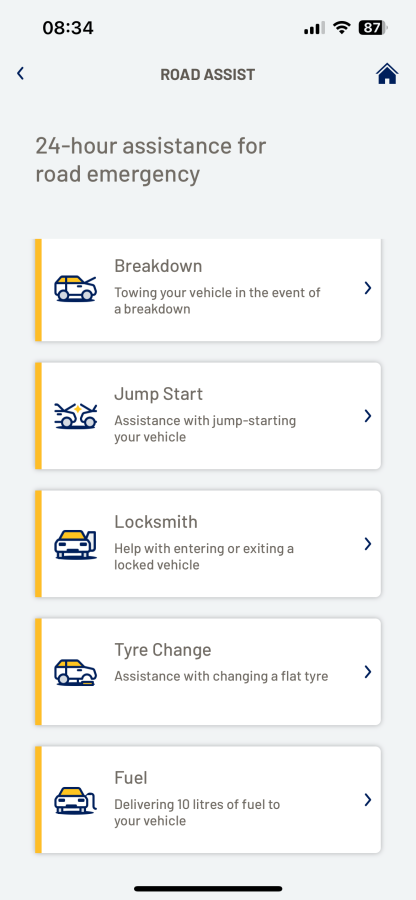Open Tyre Change via its right chevron
Screen dimensions: 416x900
point(368,672)
